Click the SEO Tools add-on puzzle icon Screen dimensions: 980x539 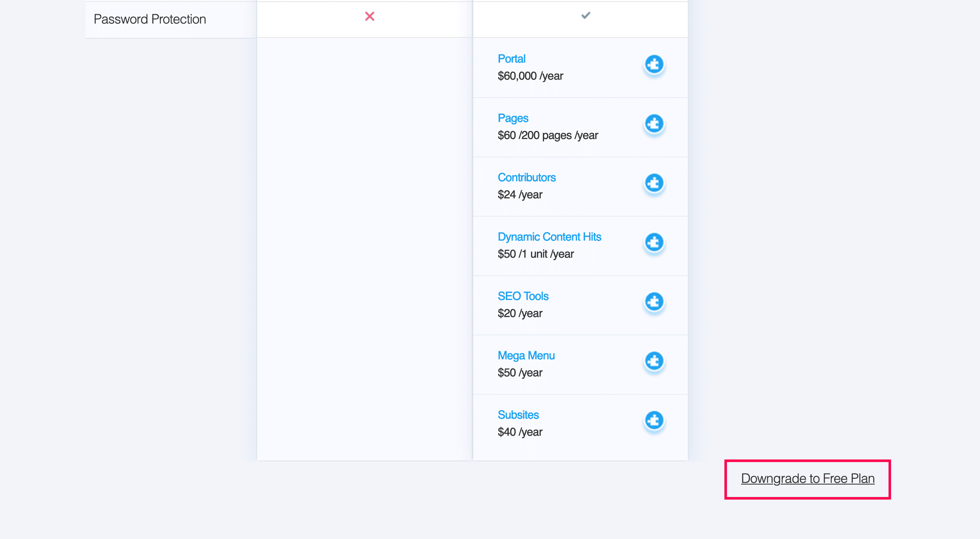click(x=654, y=302)
